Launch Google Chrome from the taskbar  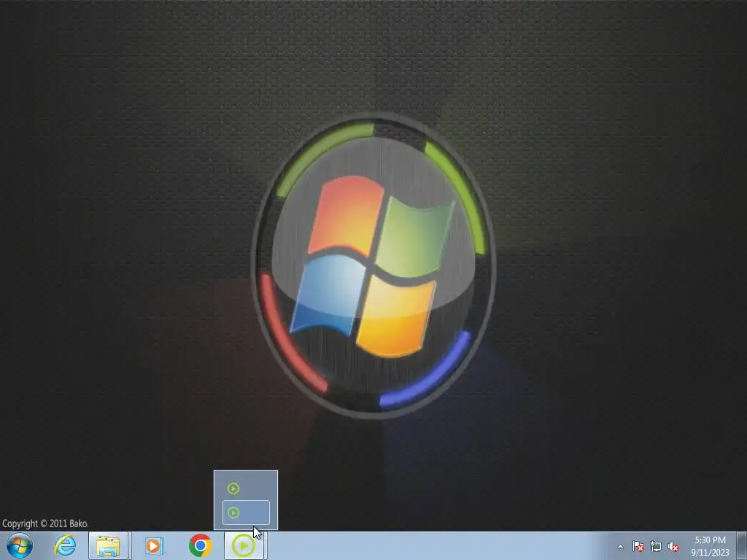click(x=200, y=545)
